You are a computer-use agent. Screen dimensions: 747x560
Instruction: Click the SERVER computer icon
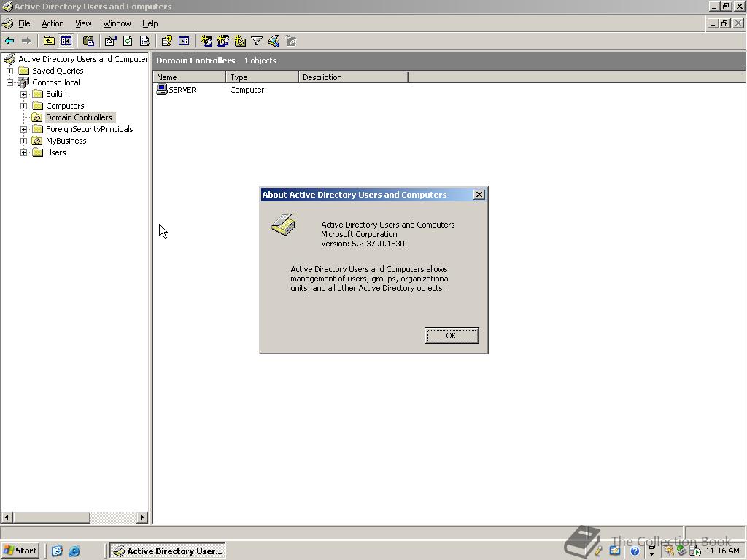(161, 90)
